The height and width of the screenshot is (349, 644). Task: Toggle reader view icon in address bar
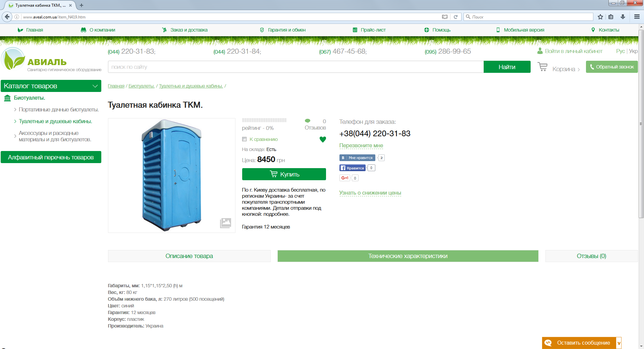pyautogui.click(x=445, y=17)
